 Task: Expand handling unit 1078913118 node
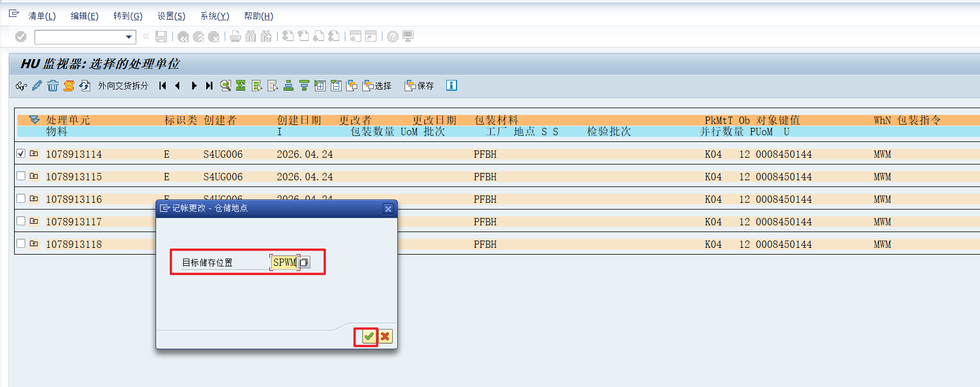point(34,243)
